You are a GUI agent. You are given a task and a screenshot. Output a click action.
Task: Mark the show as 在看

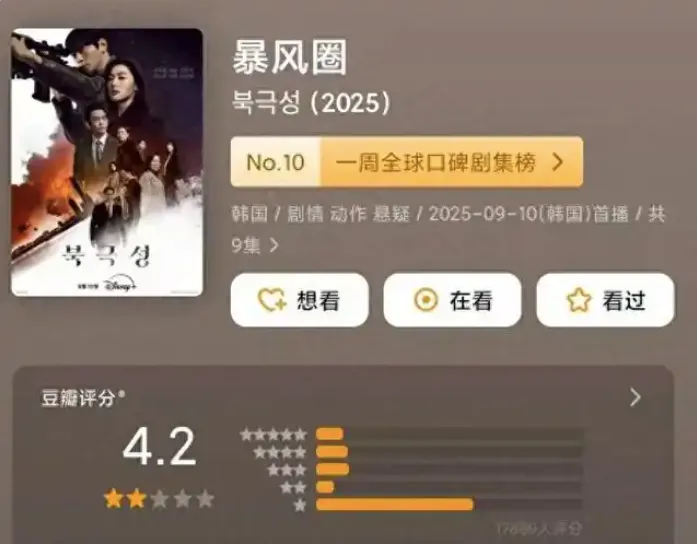(453, 300)
